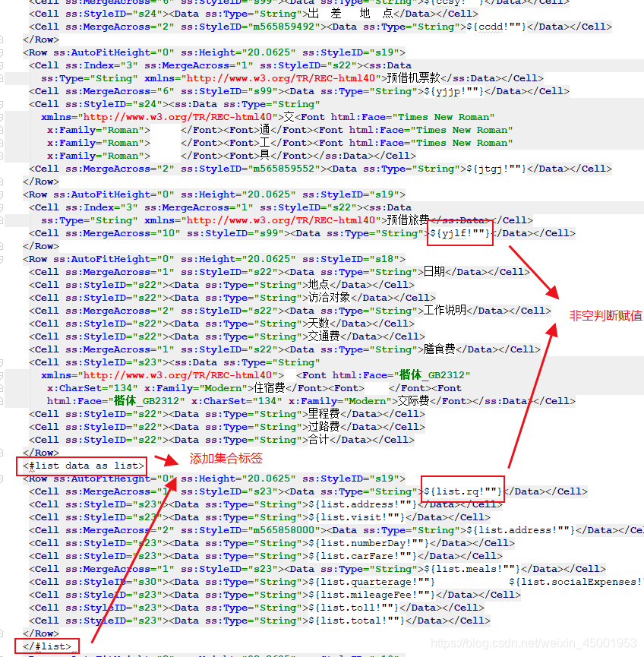Select the ${list.rq!""} placeholder
Viewport: 644px width, 657px height.
tap(462, 491)
